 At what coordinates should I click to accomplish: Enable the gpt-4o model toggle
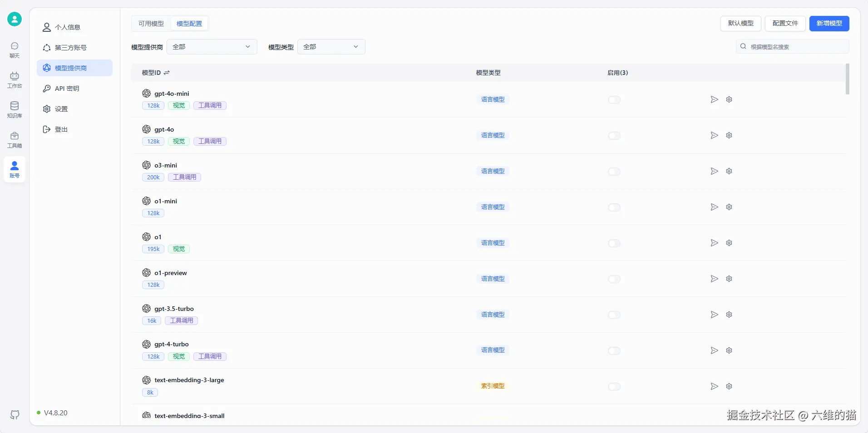pos(614,136)
